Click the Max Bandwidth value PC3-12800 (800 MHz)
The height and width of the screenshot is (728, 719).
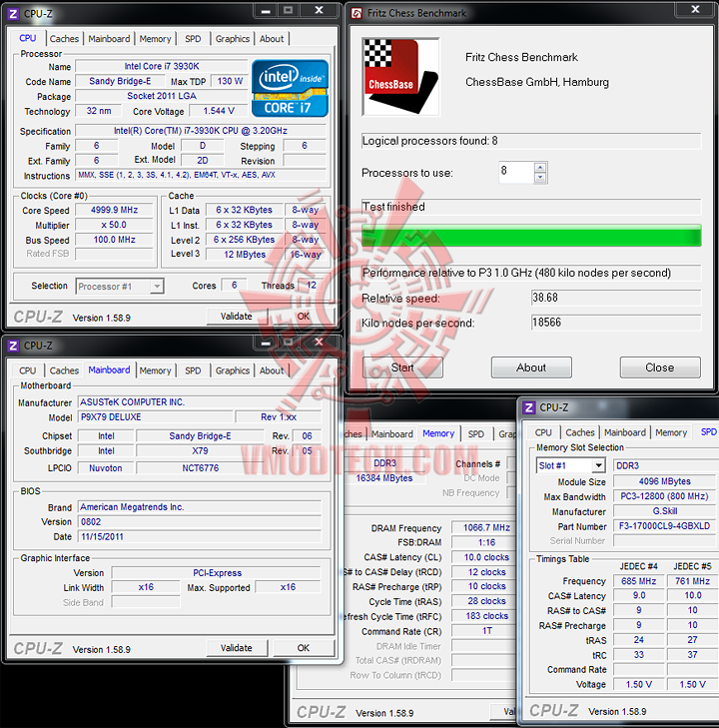(x=665, y=496)
